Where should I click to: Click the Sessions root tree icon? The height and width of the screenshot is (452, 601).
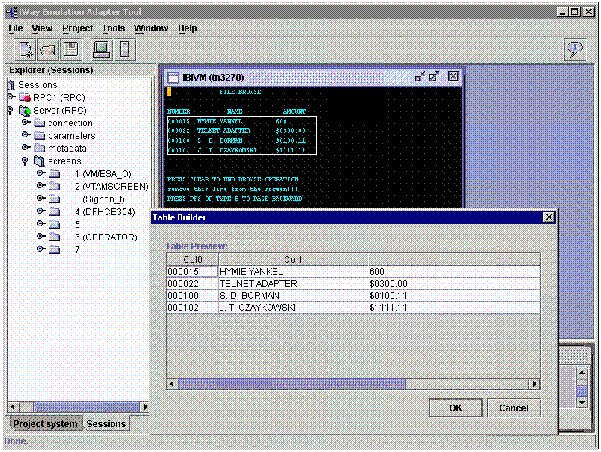pyautogui.click(x=11, y=85)
